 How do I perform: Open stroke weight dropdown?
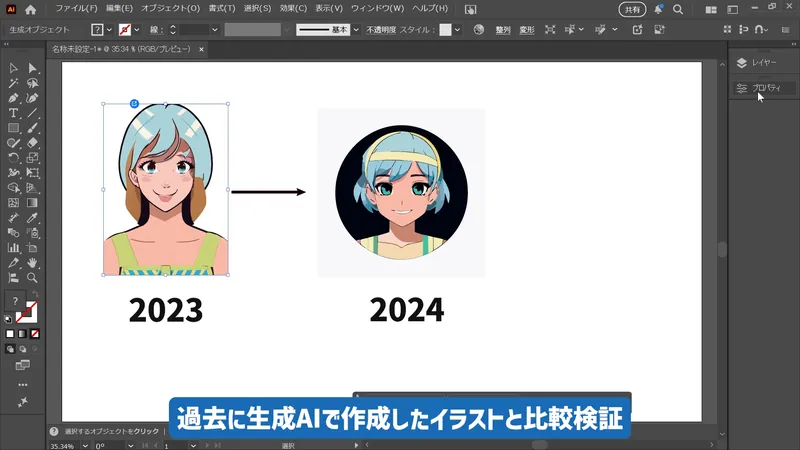(x=215, y=30)
